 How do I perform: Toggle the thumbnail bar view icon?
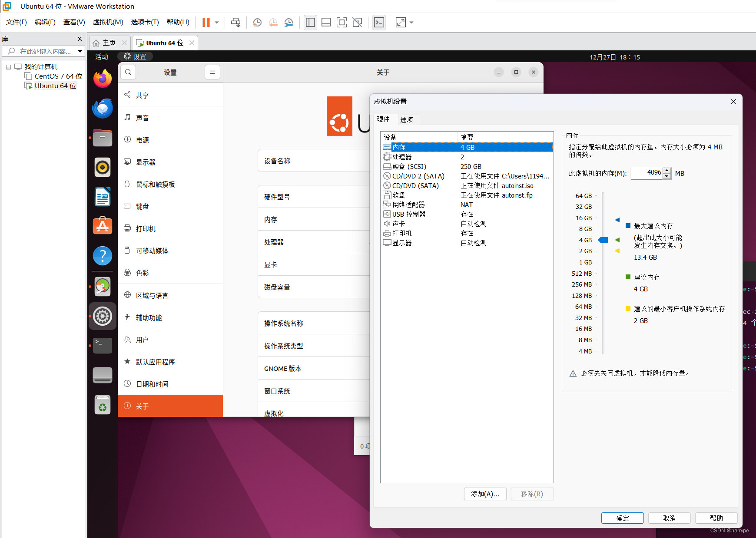[x=326, y=22]
